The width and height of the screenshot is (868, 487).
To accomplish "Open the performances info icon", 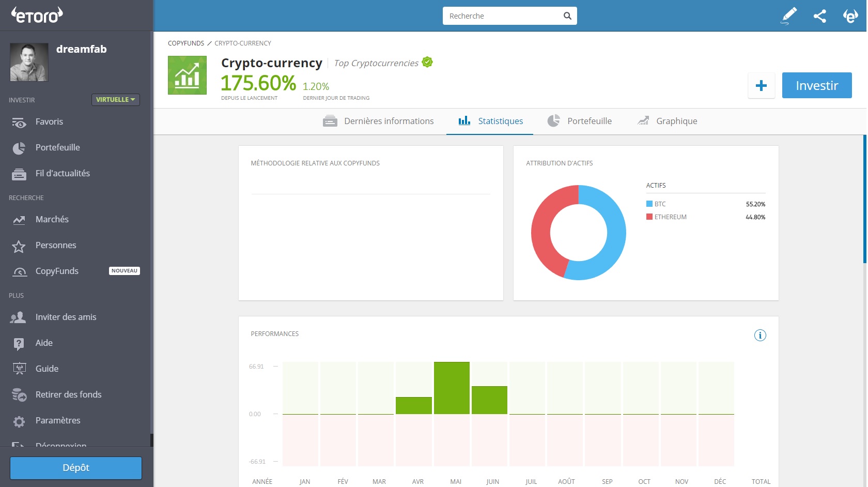I will 760,336.
